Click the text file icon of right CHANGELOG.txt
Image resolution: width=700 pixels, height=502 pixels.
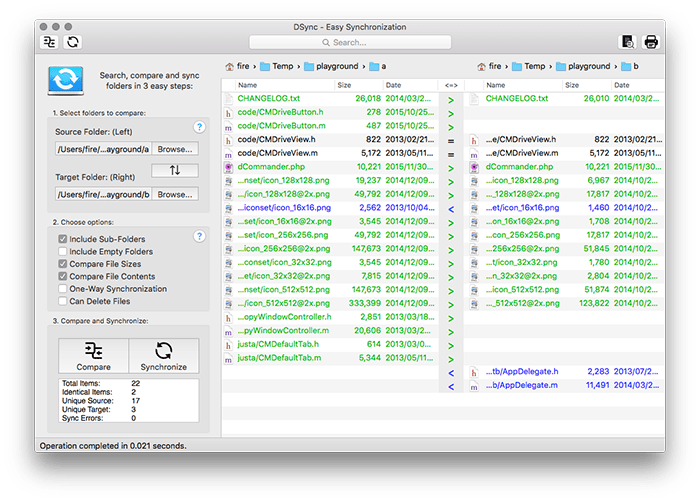pos(474,99)
